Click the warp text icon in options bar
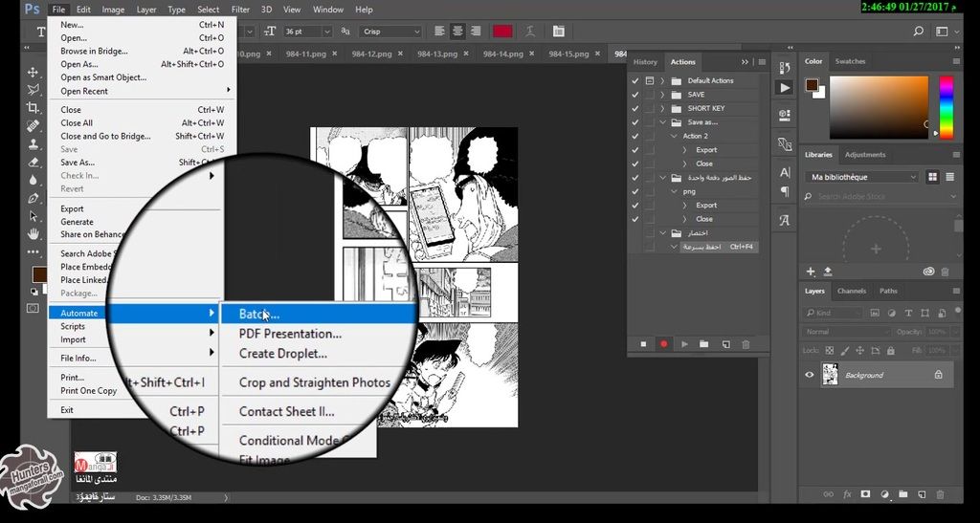 coord(530,32)
